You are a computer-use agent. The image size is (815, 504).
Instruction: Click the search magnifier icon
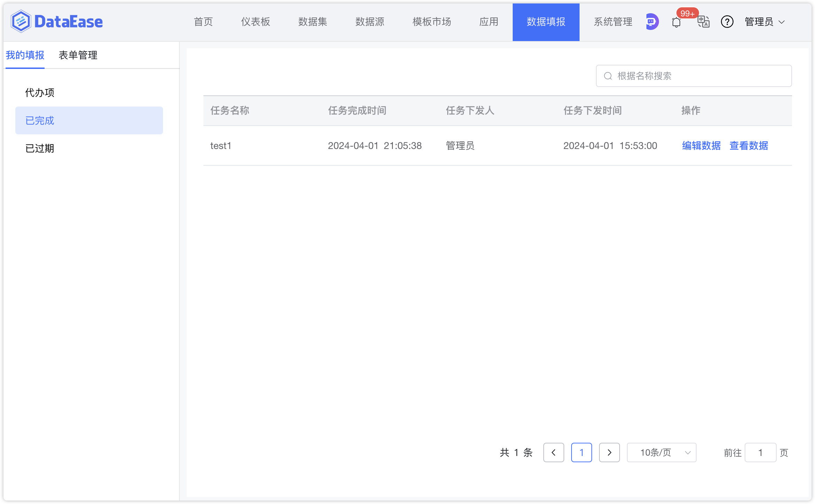(x=608, y=76)
